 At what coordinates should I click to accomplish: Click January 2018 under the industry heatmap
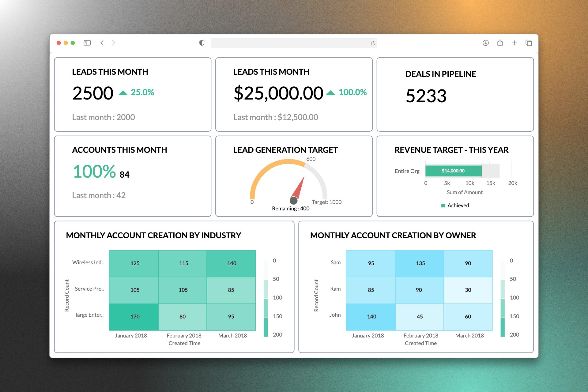(131, 336)
